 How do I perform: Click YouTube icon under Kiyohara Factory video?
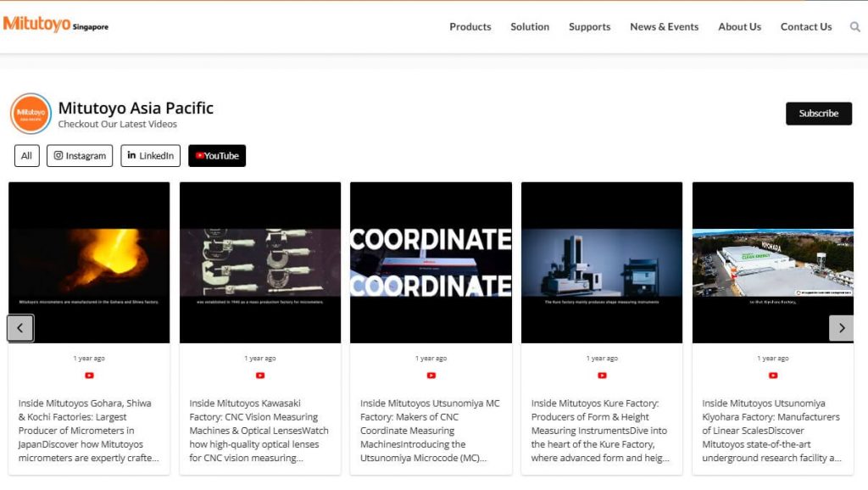point(773,376)
